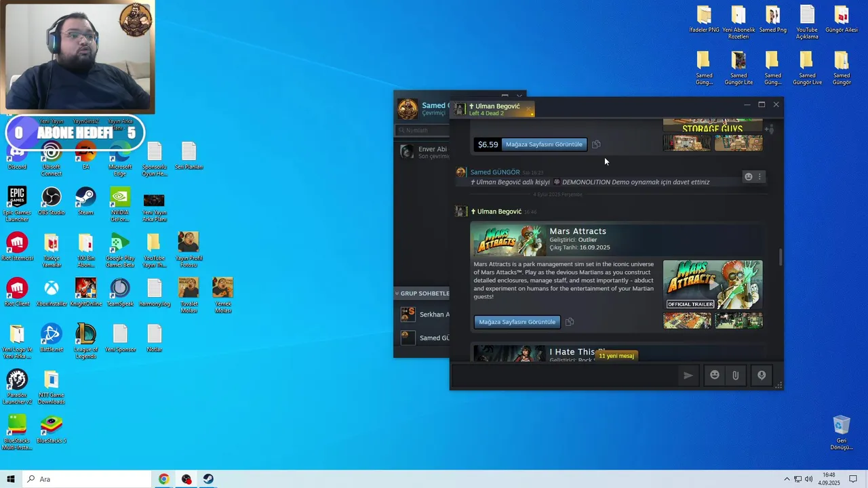Add a reaction to Samed GÜNGÖR's invite message

[749, 177]
